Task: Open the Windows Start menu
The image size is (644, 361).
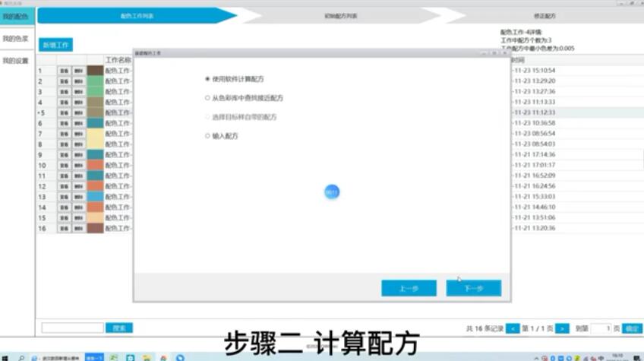Action: 5,358
